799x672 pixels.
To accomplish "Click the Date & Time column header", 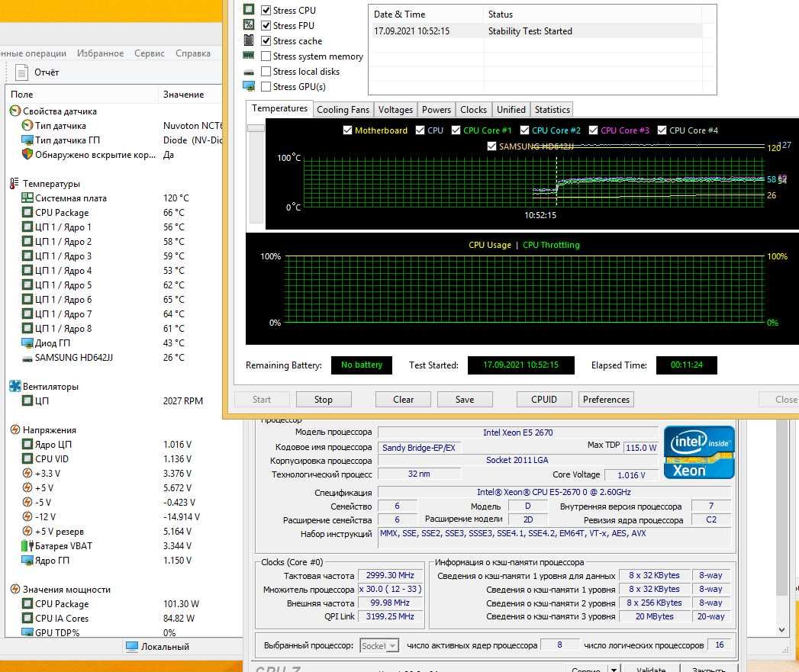I will [426, 14].
